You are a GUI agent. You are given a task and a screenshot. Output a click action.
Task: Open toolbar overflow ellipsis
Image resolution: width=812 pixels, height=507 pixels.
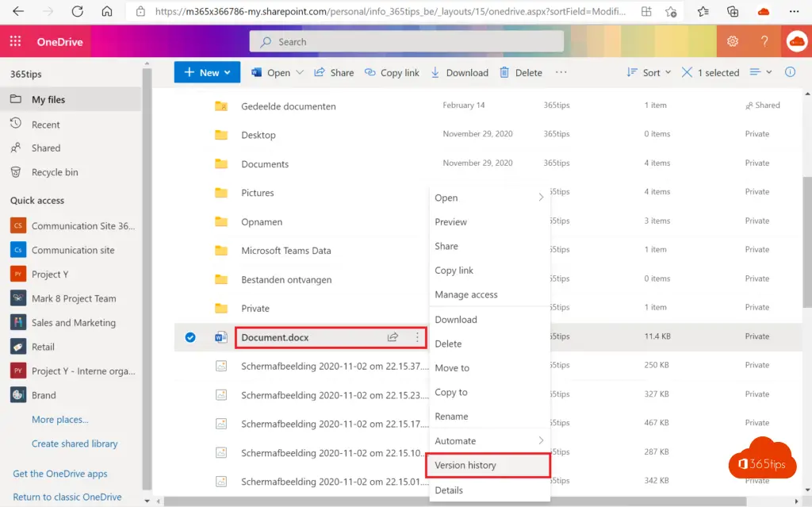561,72
